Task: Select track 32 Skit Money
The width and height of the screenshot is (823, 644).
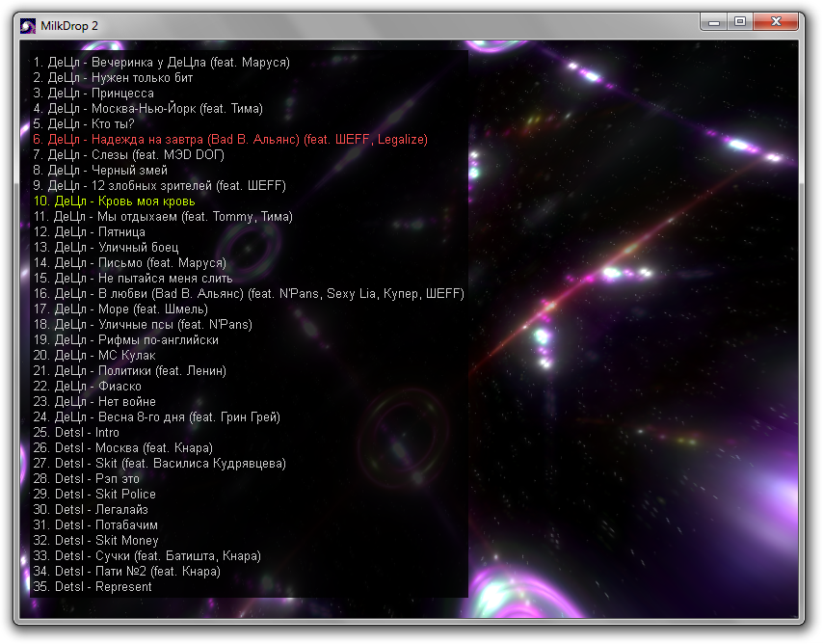Action: [x=95, y=541]
